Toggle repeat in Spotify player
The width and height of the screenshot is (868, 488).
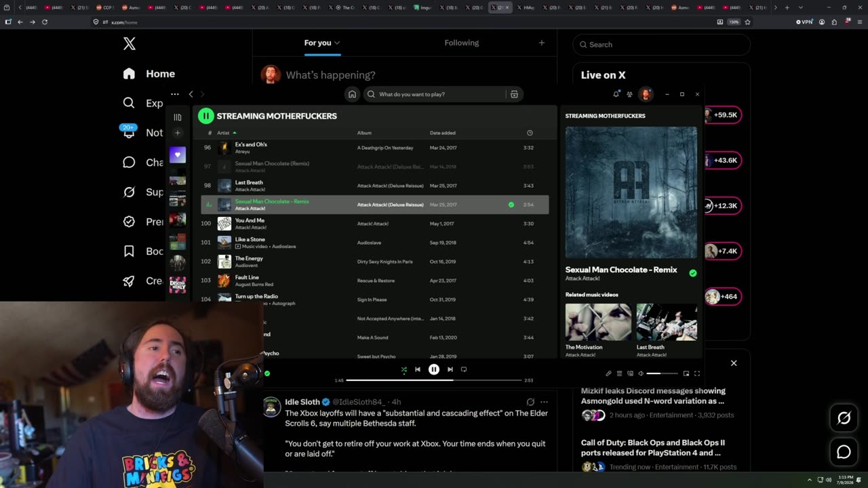pyautogui.click(x=464, y=369)
